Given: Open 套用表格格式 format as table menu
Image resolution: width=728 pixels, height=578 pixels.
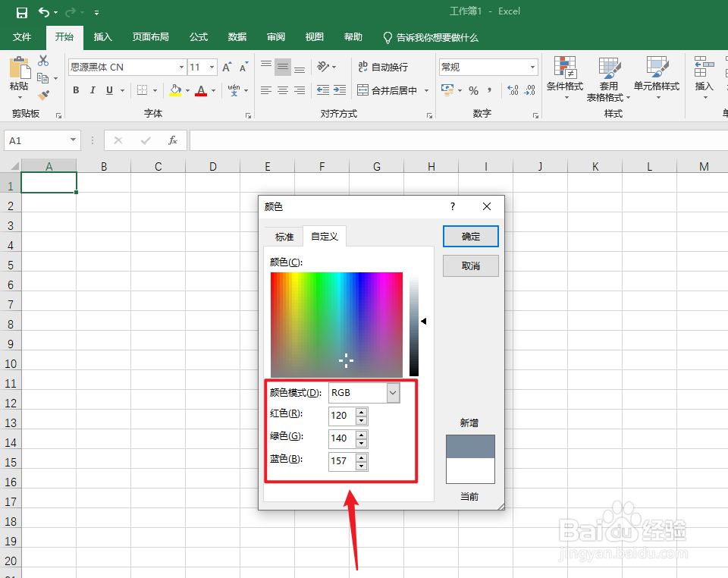Looking at the screenshot, I should click(x=609, y=79).
